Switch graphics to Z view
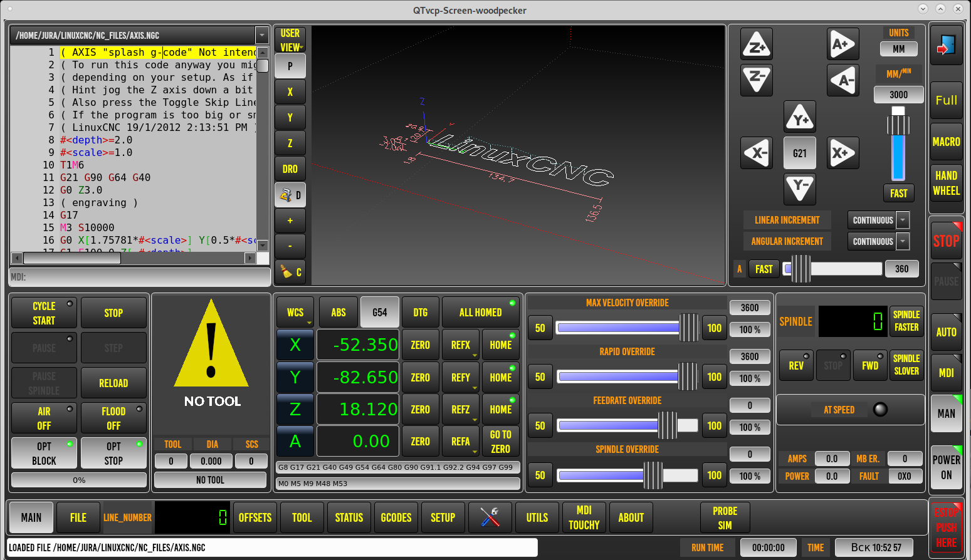Viewport: 971px width, 560px height. 290,143
